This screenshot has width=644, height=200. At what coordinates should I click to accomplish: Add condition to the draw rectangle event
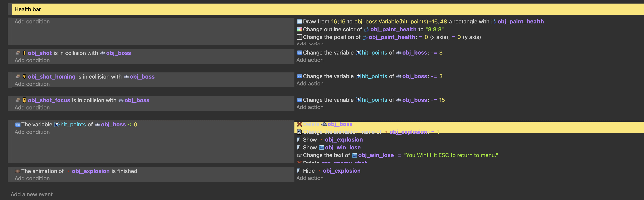click(32, 21)
